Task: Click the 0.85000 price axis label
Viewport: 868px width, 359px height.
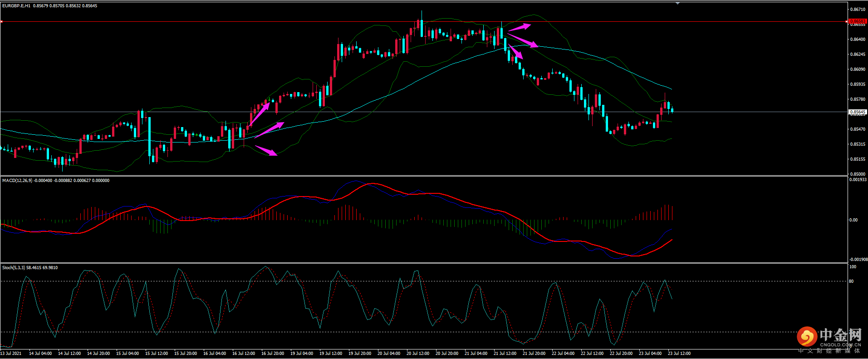Action: point(858,174)
